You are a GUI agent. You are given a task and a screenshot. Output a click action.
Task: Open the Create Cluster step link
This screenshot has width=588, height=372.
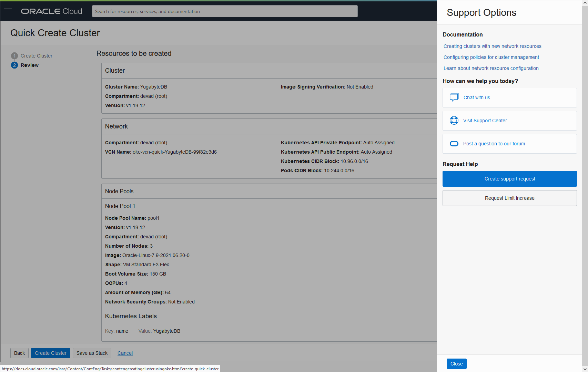click(37, 55)
